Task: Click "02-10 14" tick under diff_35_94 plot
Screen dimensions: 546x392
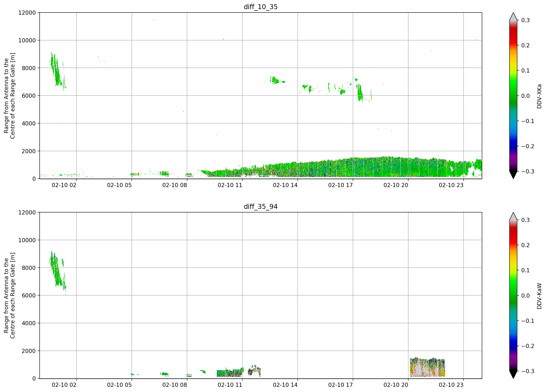Action: click(x=285, y=385)
